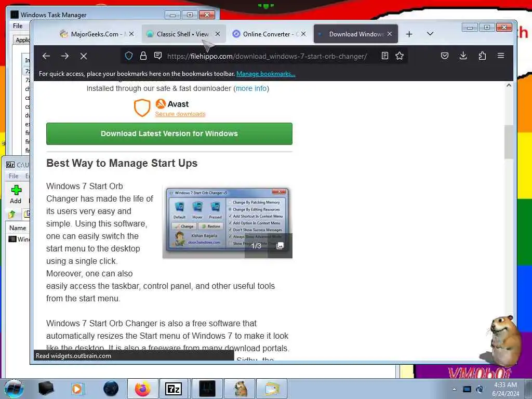
Task: Open the Firefox downloads panel
Action: tap(463, 56)
